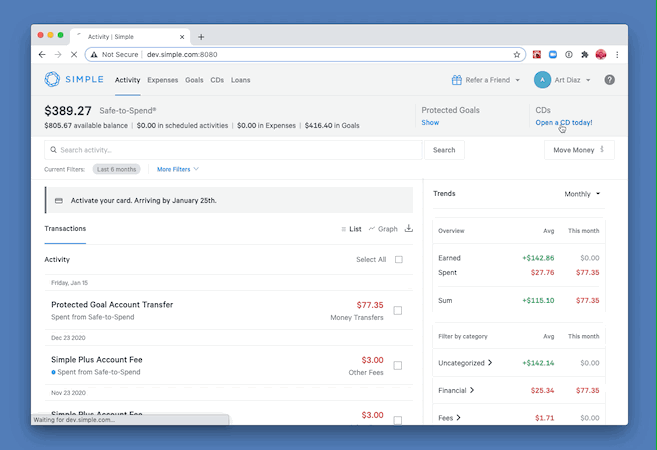Click browser forward arrow
The width and height of the screenshot is (657, 450).
point(58,54)
